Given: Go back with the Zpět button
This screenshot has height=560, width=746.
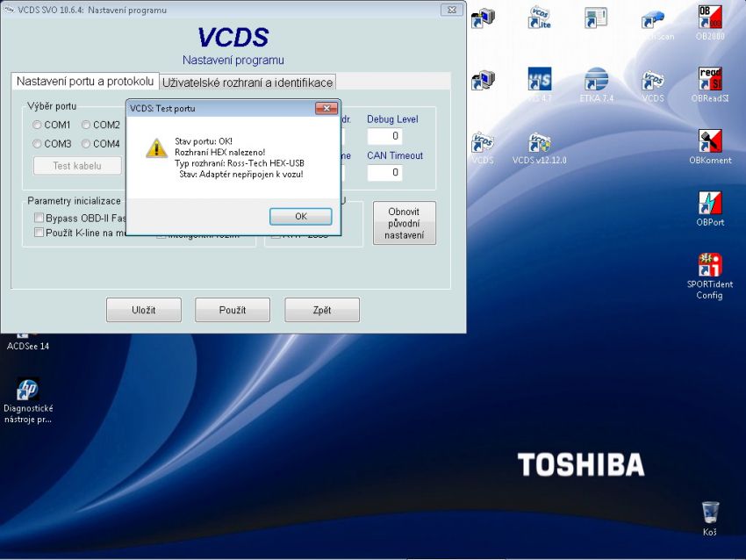Looking at the screenshot, I should tap(322, 310).
